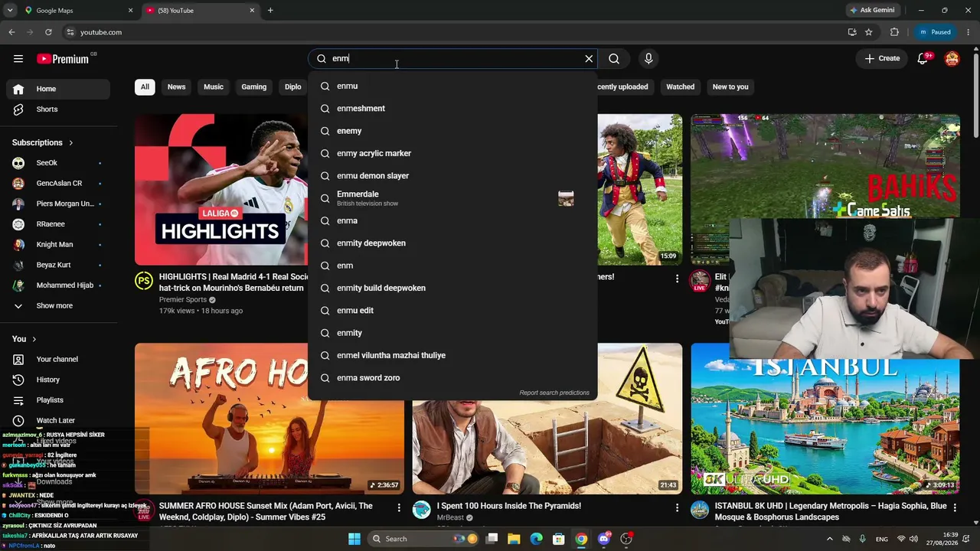
Task: Go to the YouTube Premium logo home
Action: click(63, 59)
